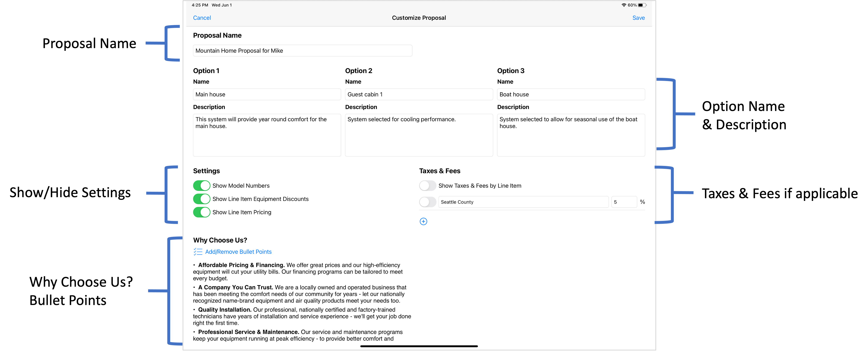This screenshot has height=351, width=868.
Task: Click the 'Taxes & Fees' heading
Action: 439,171
